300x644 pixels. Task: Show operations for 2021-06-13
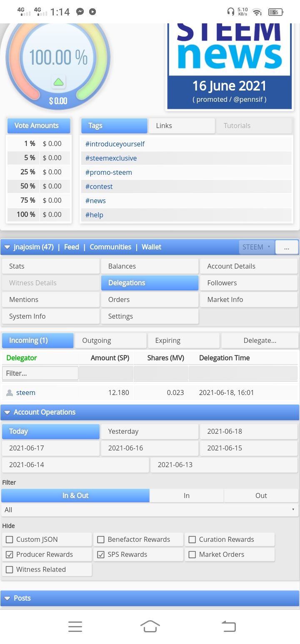(225, 465)
